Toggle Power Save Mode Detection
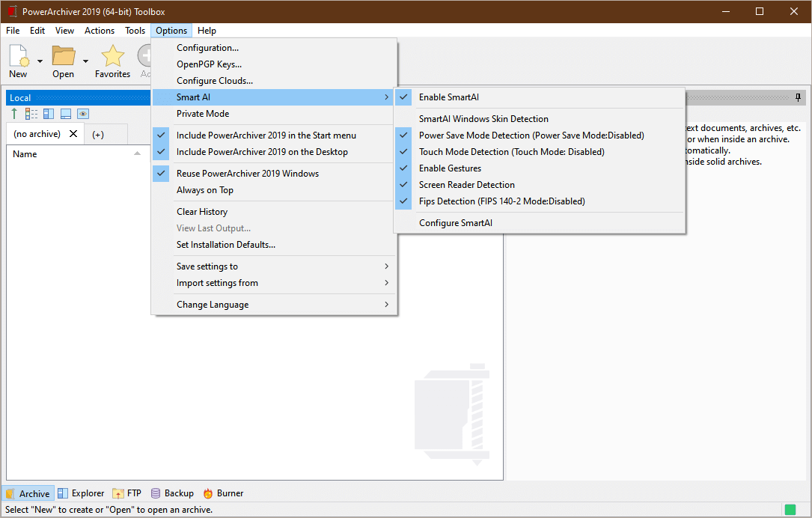812x518 pixels. click(540, 135)
